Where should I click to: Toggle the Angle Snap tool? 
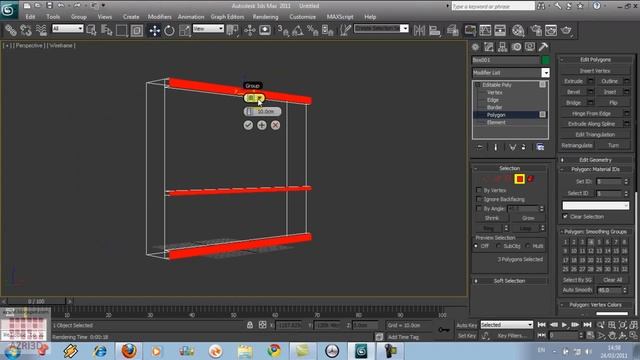coord(298,31)
